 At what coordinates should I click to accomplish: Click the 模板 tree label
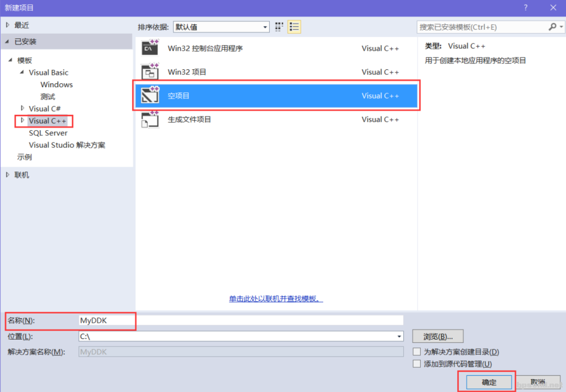coord(25,60)
